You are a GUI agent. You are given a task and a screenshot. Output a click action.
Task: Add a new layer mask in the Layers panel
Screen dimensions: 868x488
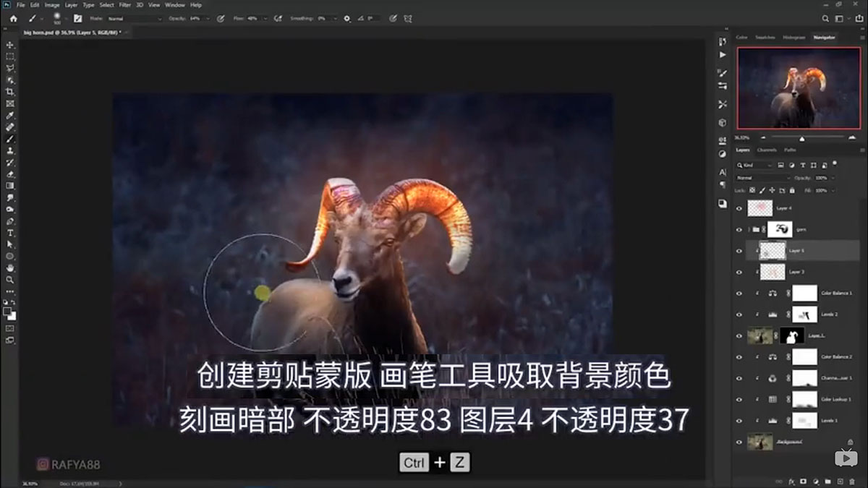(804, 481)
